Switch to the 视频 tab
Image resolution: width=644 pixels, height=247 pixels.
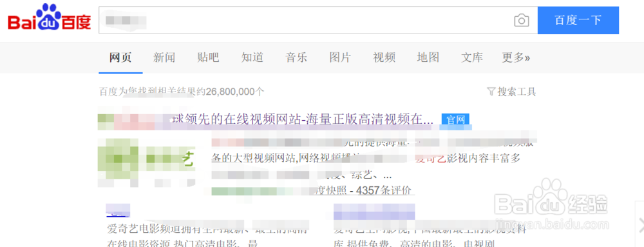[x=384, y=57]
